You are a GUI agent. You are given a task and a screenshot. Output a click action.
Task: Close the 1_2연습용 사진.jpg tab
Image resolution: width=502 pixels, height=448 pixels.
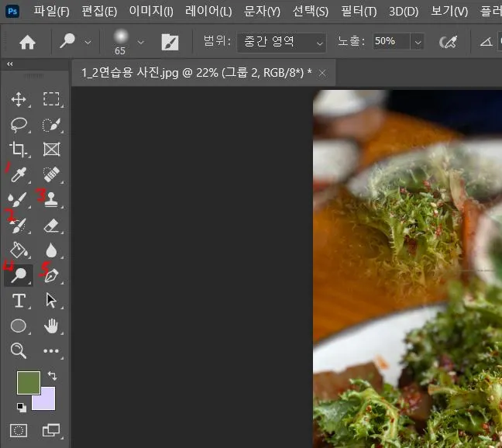coord(322,74)
